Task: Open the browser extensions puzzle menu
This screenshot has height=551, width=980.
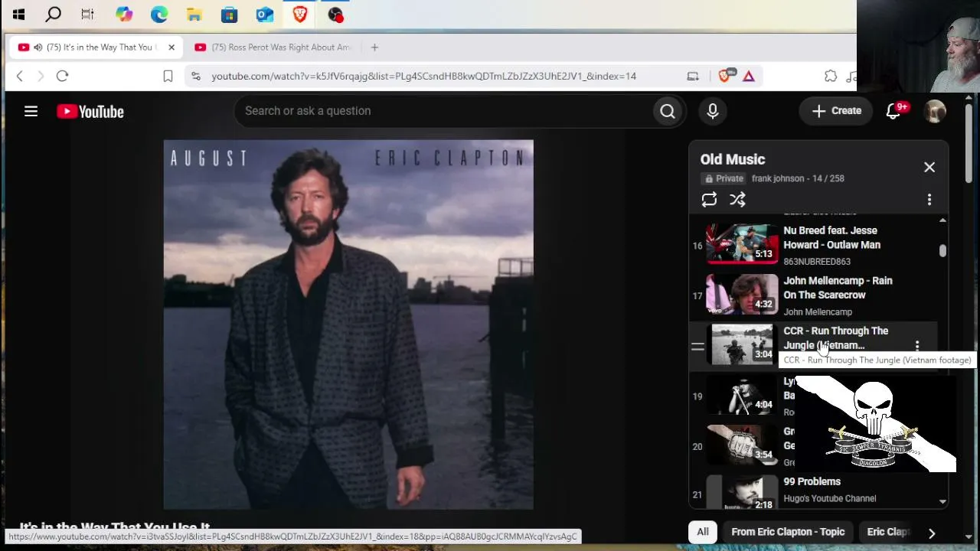Action: tap(831, 76)
